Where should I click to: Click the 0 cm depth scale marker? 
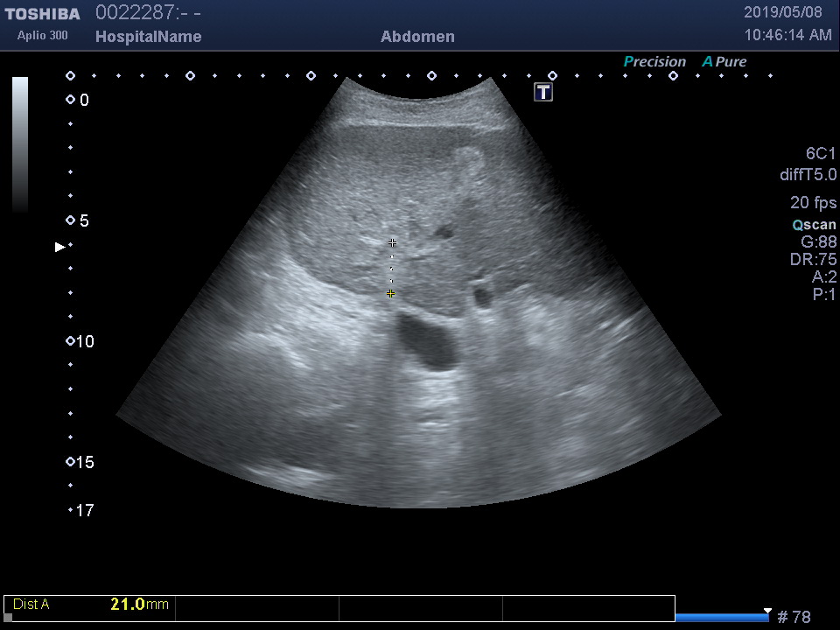(x=71, y=100)
